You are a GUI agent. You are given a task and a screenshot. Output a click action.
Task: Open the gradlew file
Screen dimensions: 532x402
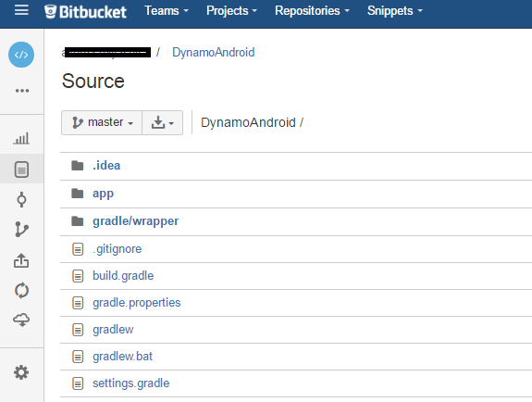point(113,330)
